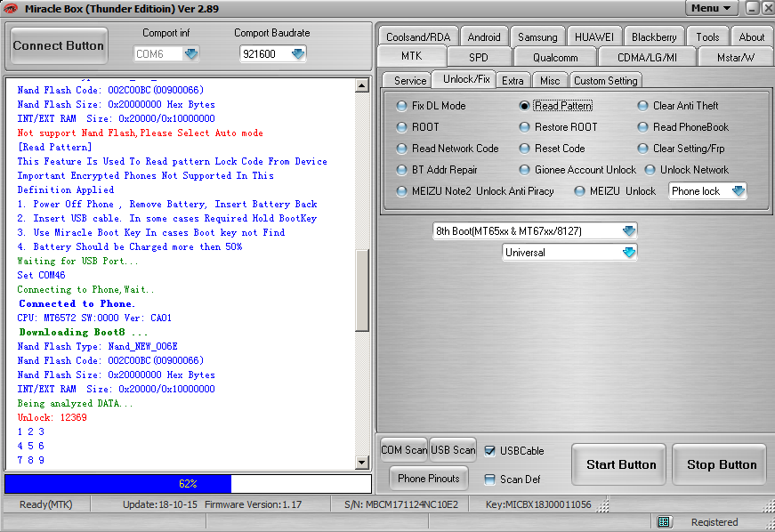Select the MTK tab
This screenshot has height=532, width=775.
click(412, 56)
